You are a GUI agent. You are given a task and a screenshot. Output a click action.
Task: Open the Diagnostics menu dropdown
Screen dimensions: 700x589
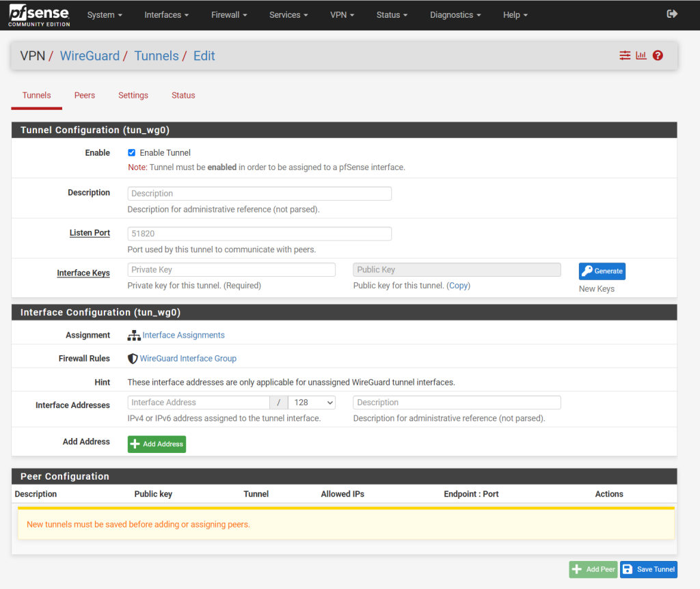455,15
